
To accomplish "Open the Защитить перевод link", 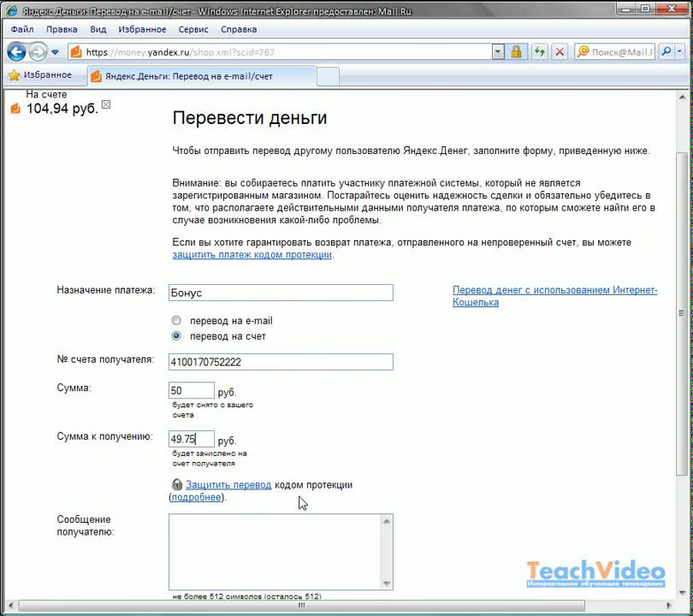I will [x=228, y=485].
